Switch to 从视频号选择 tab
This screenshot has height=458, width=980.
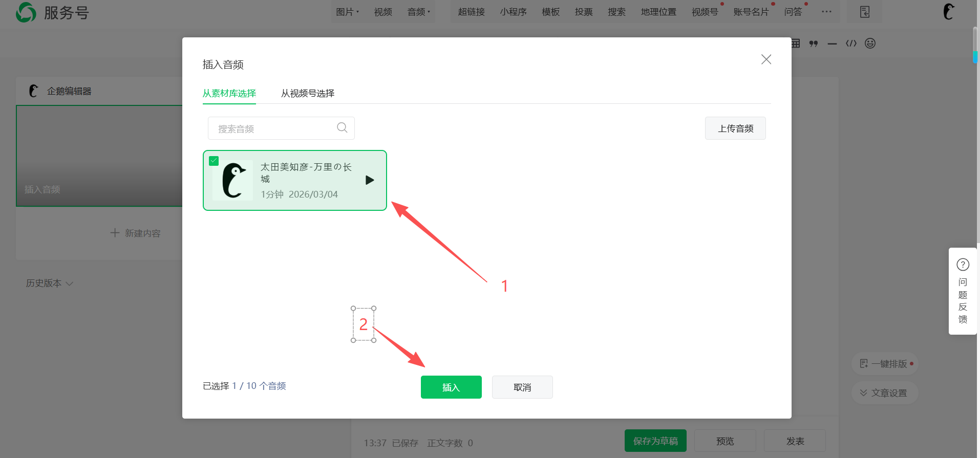307,93
